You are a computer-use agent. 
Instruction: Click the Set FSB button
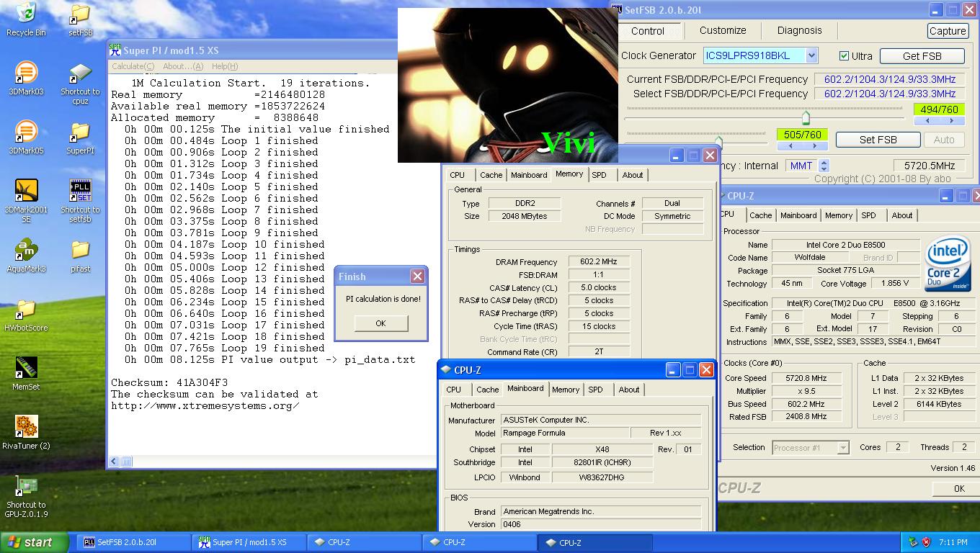[x=878, y=140]
